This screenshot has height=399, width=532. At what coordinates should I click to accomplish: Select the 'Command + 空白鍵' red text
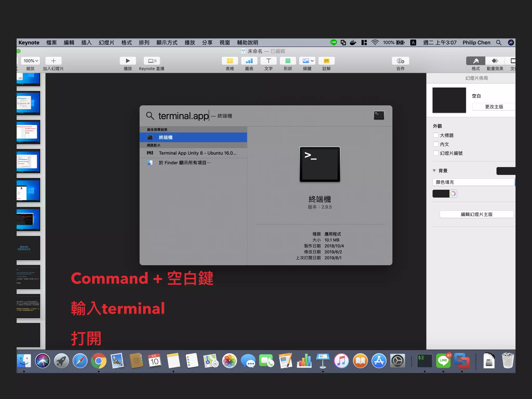coord(142,278)
